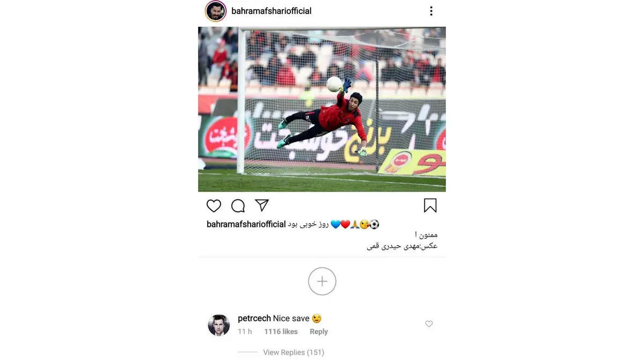Image resolution: width=644 pixels, height=362 pixels.
Task: Save post with the bookmark icon
Action: [x=430, y=205]
